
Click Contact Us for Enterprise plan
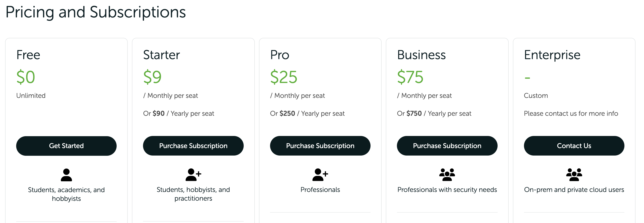574,146
